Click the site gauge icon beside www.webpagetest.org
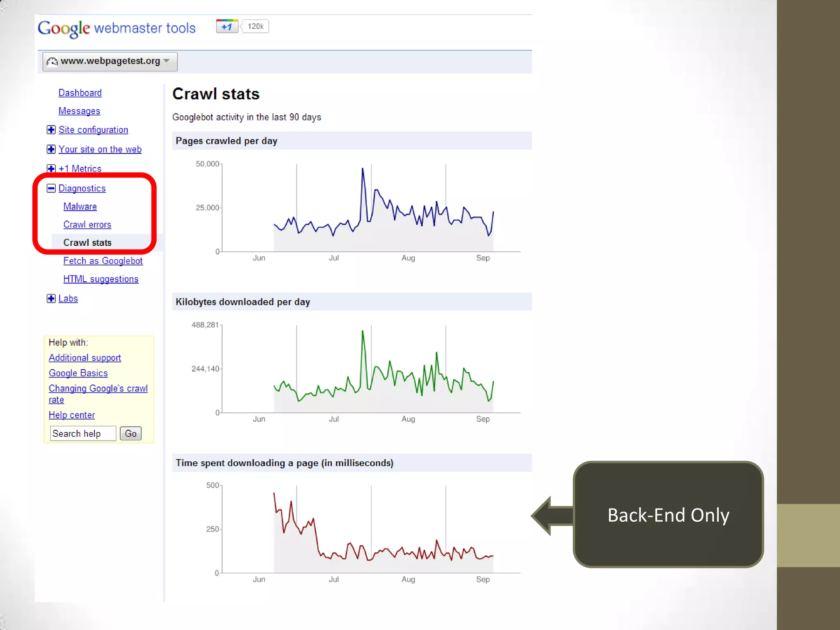The height and width of the screenshot is (630, 840). pyautogui.click(x=52, y=62)
